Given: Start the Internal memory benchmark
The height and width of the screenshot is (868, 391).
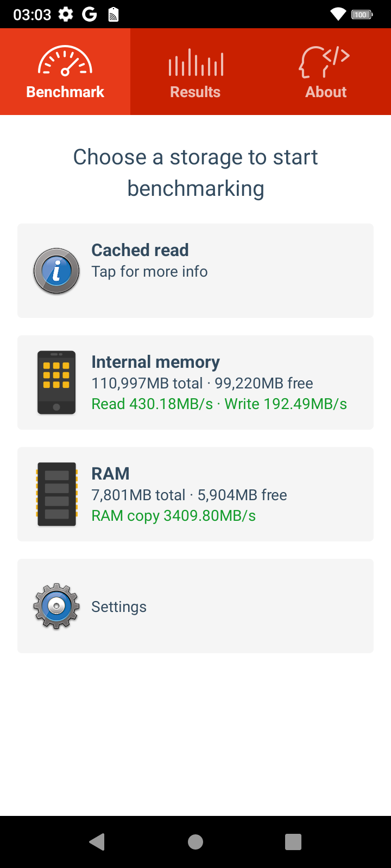Looking at the screenshot, I should pyautogui.click(x=155, y=362).
